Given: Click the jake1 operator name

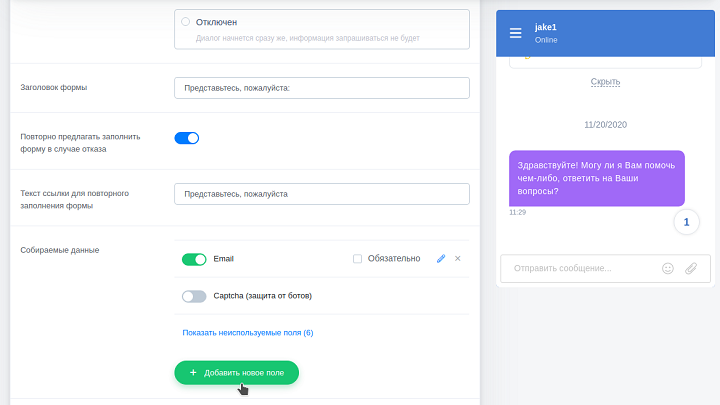Looking at the screenshot, I should pyautogui.click(x=546, y=27).
